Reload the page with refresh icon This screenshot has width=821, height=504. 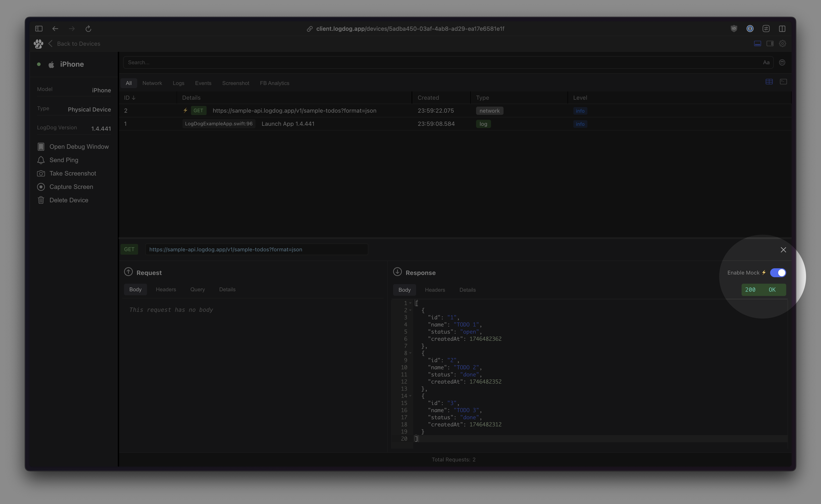(88, 29)
